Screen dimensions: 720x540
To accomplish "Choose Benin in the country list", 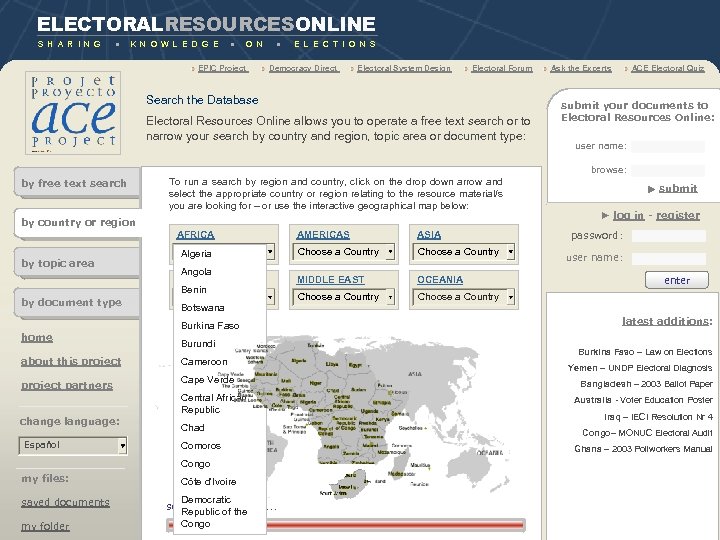I will (194, 290).
